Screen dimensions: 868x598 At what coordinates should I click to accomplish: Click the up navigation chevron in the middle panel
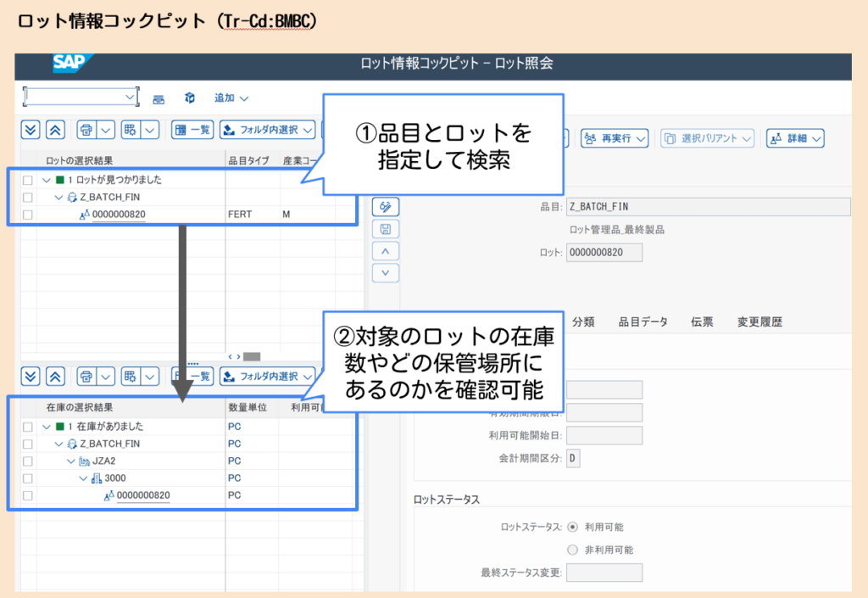(386, 250)
